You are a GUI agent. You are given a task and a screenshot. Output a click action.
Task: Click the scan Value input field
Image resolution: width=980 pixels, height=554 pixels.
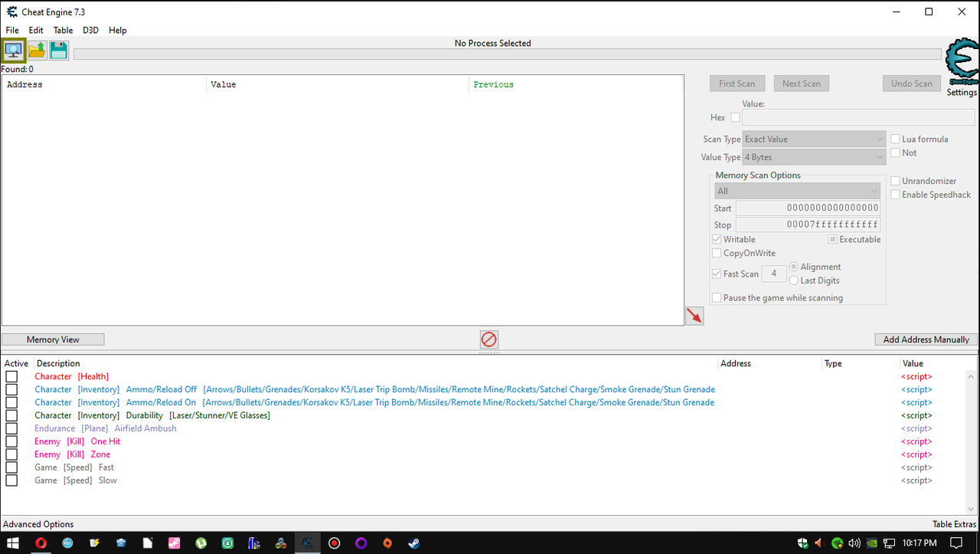[858, 118]
